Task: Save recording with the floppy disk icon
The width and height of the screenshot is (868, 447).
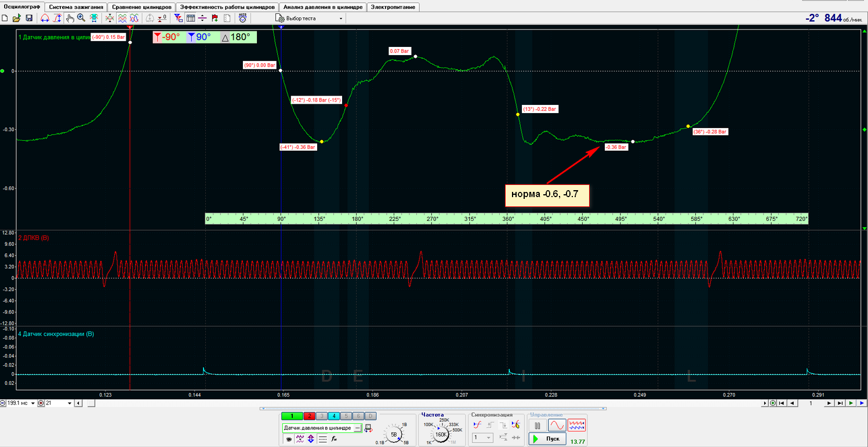Action: (29, 18)
